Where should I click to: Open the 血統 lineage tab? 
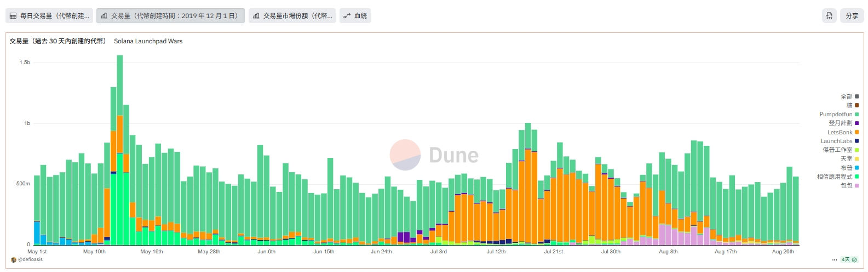pos(355,16)
